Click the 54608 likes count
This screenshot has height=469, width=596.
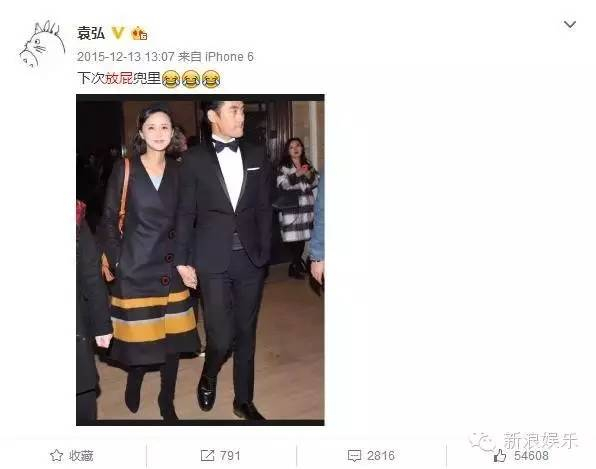(x=531, y=455)
